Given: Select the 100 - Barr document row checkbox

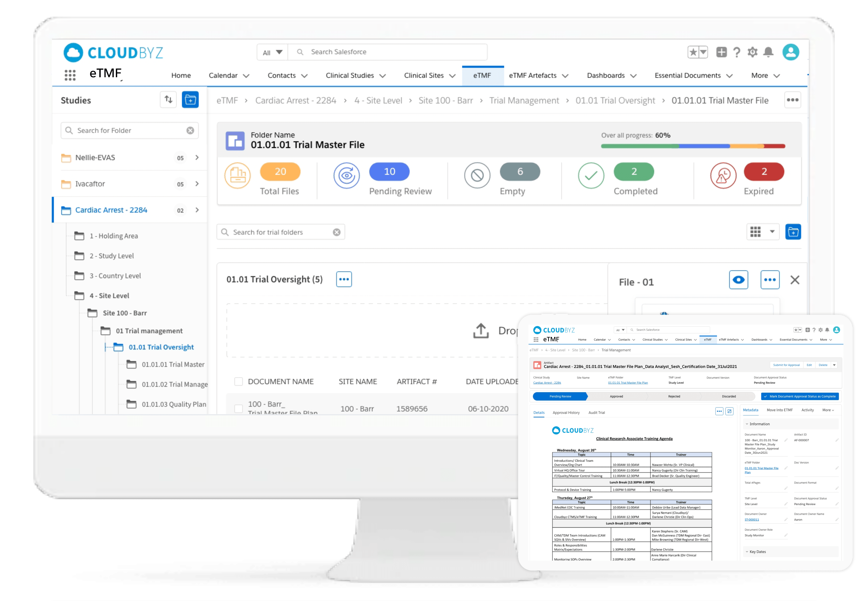Looking at the screenshot, I should [238, 409].
